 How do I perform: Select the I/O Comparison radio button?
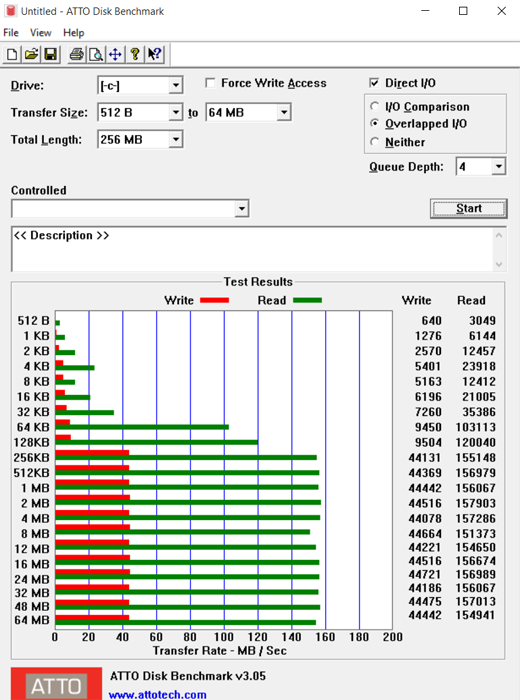click(374, 106)
